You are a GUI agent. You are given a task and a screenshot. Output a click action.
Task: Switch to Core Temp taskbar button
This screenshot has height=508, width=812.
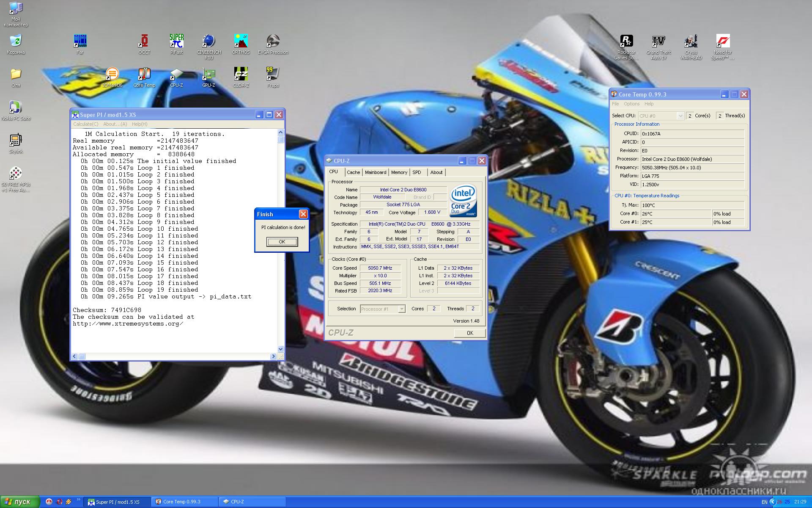tap(185, 502)
